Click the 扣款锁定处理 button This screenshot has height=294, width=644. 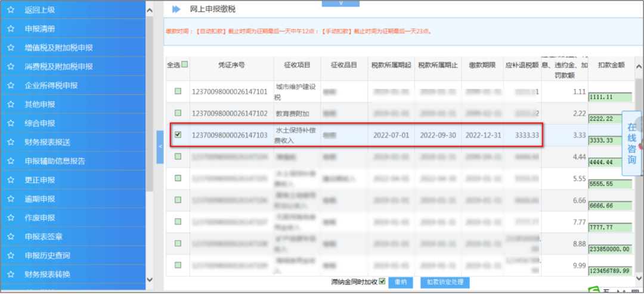[x=445, y=283]
